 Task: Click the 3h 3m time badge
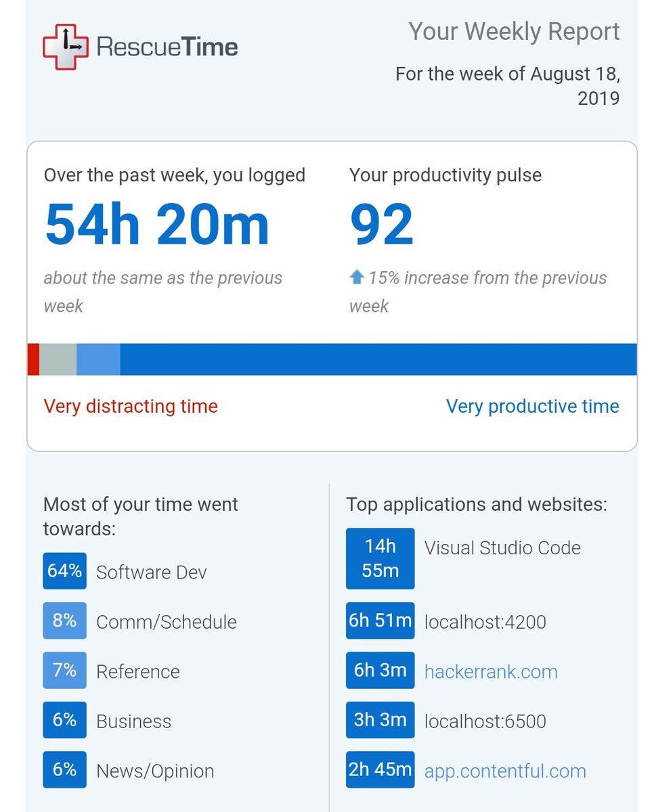tap(380, 720)
